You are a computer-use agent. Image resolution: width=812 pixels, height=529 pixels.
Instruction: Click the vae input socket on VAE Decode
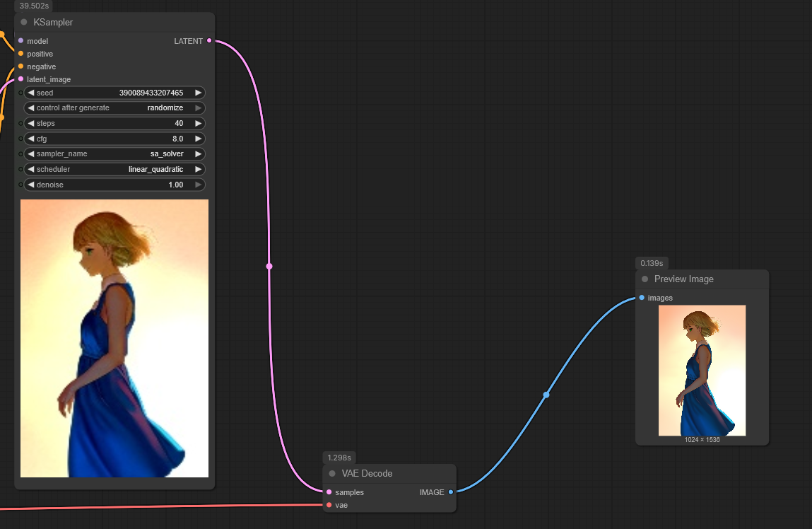coord(329,505)
